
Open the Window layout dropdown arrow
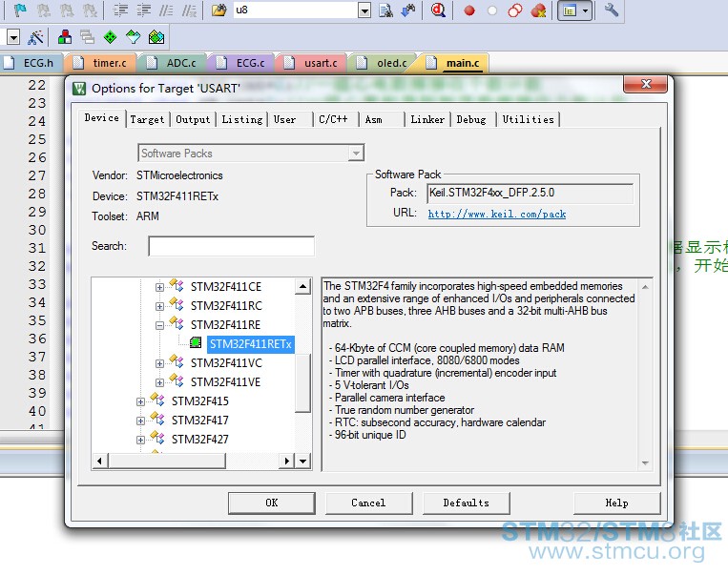point(586,10)
